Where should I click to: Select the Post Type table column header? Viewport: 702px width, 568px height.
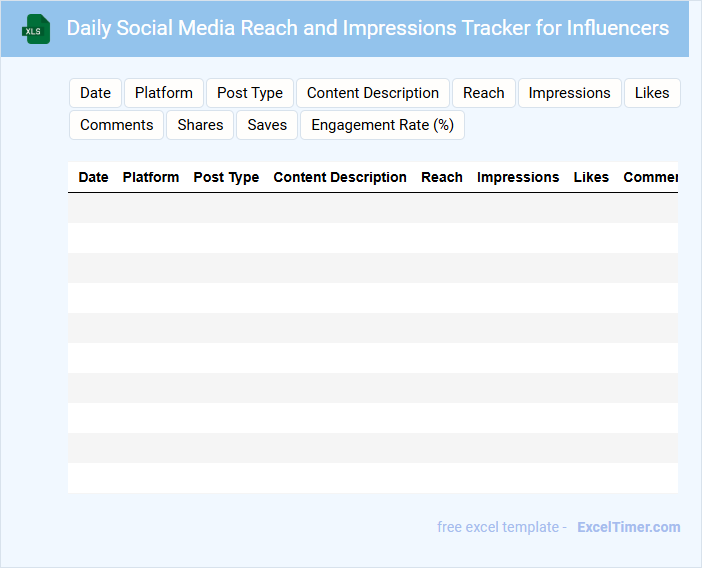(226, 177)
